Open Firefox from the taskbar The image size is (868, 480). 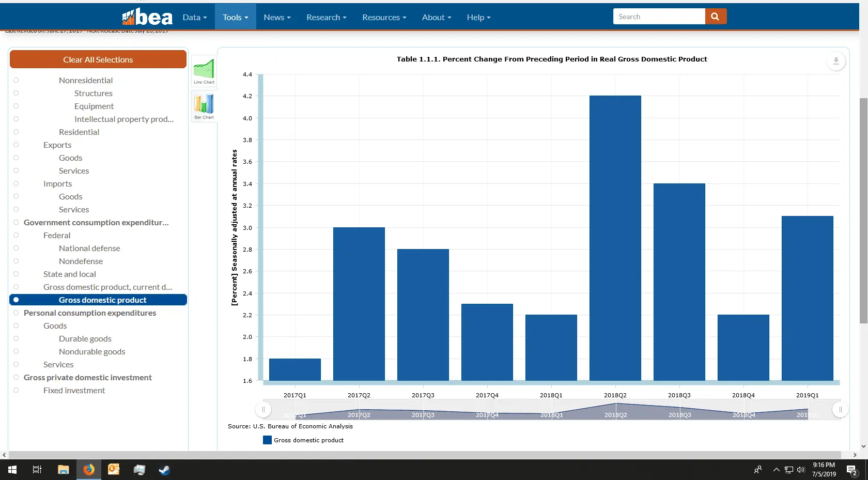pos(89,470)
